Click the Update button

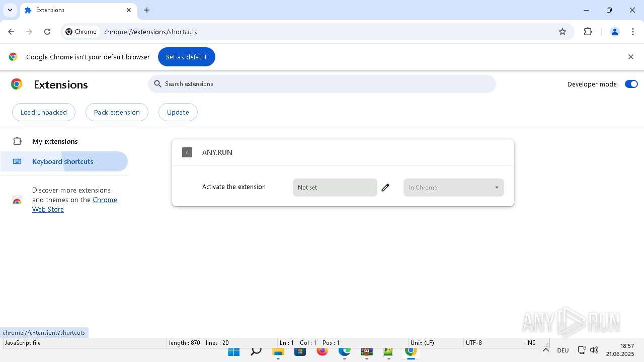(178, 112)
